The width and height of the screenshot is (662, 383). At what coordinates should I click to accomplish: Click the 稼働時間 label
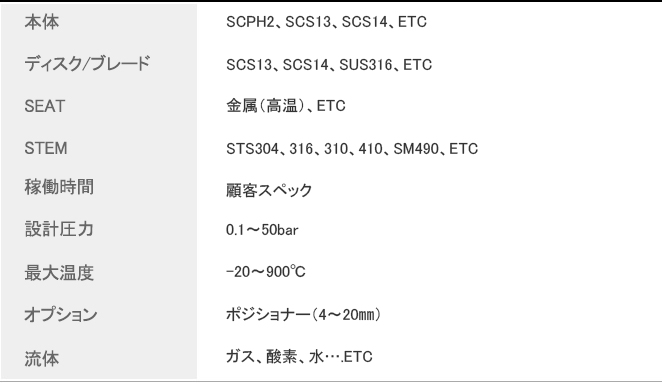tap(59, 187)
